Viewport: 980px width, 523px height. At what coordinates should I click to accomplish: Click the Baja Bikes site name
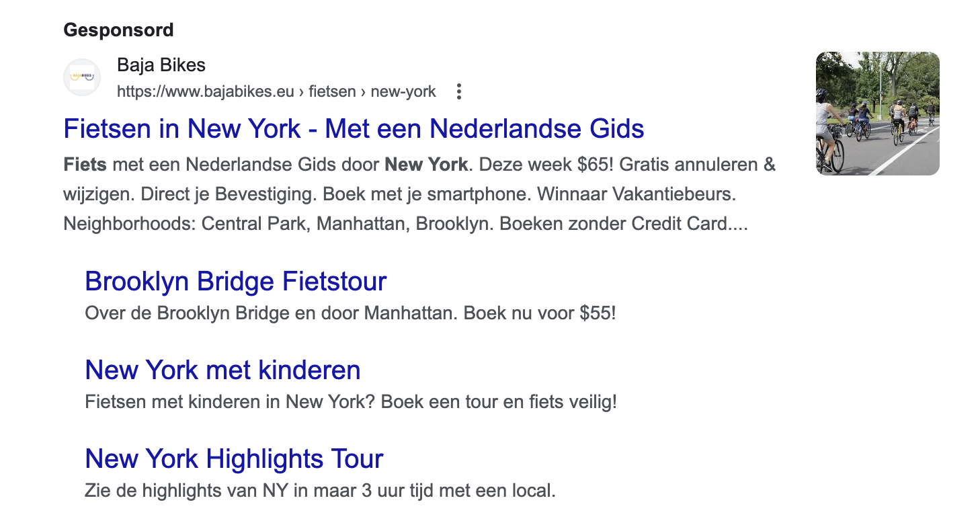point(161,65)
